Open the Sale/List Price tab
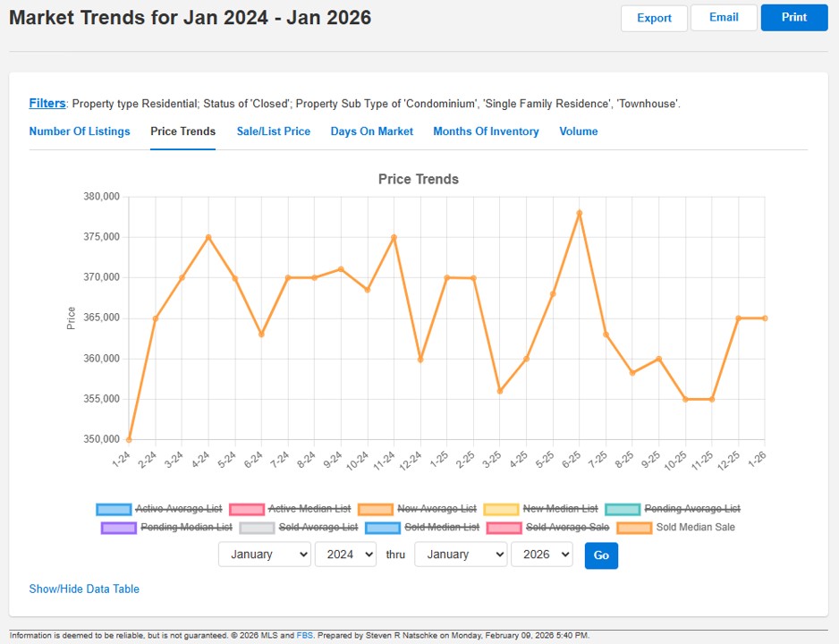Image resolution: width=839 pixels, height=644 pixels. [271, 131]
